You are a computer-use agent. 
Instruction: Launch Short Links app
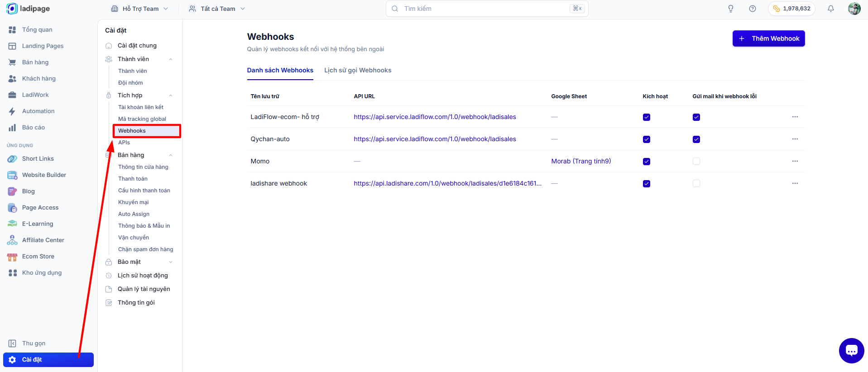[38, 159]
